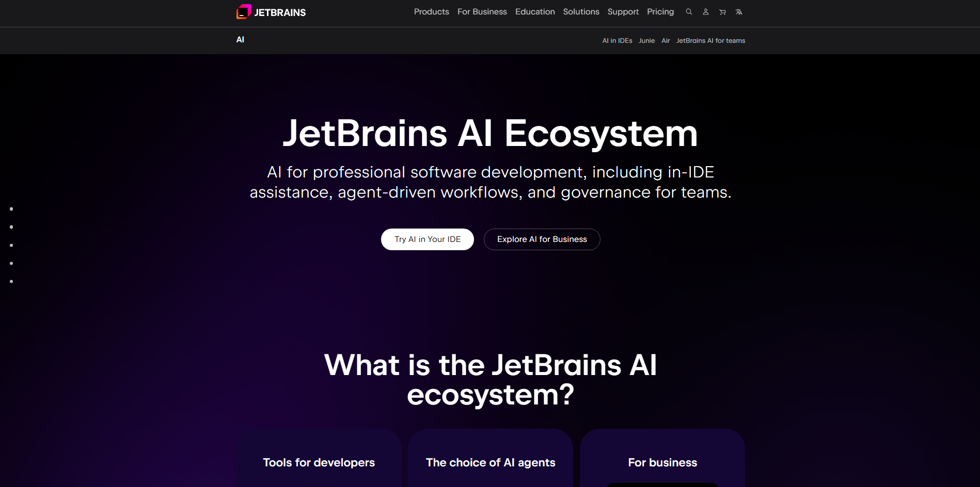980x487 pixels.
Task: Go to AI in IDEs
Action: click(x=618, y=41)
